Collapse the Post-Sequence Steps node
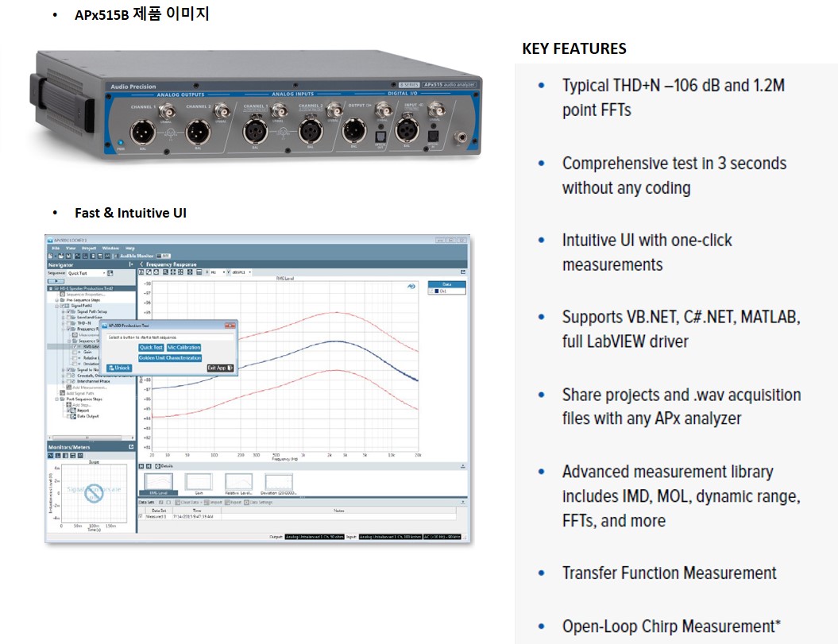Screen dimensions: 838x644 point(56,399)
